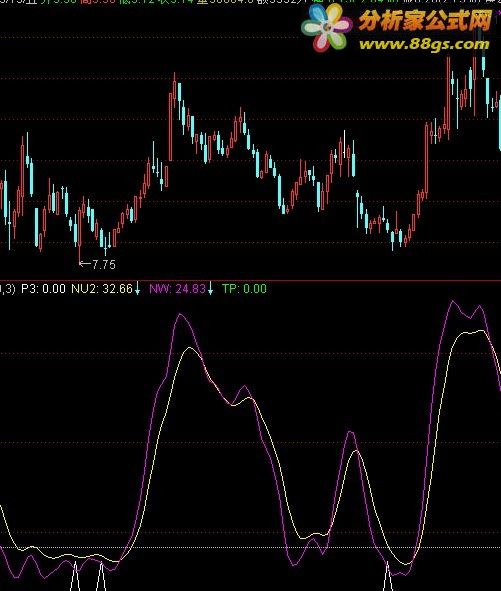Select the NU2: 32.66 indicator label

[x=102, y=289]
